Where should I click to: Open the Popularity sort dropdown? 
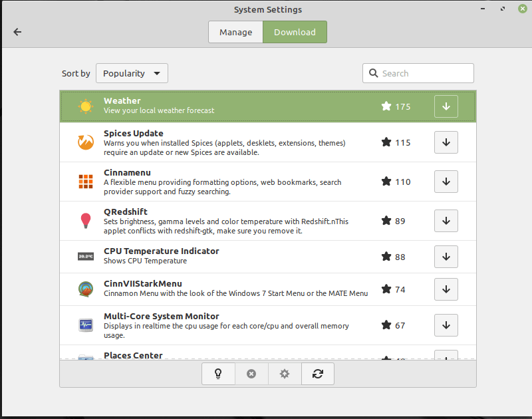pyautogui.click(x=132, y=73)
